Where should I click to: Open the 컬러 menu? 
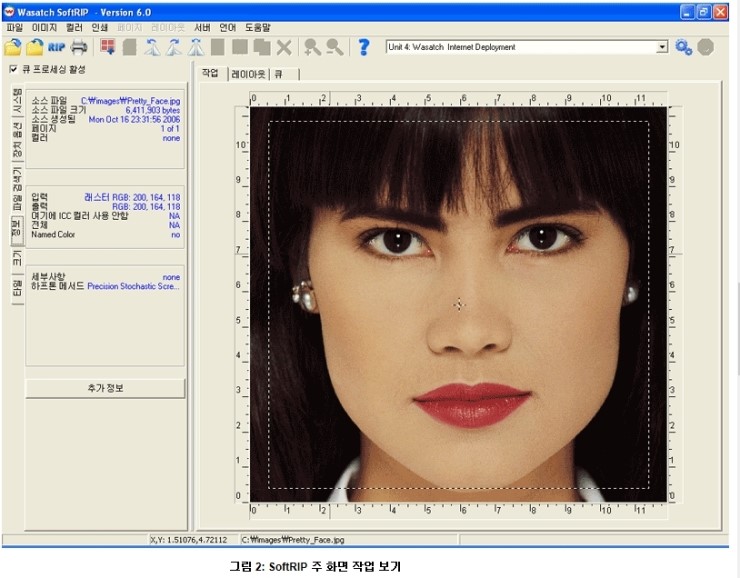tap(74, 28)
